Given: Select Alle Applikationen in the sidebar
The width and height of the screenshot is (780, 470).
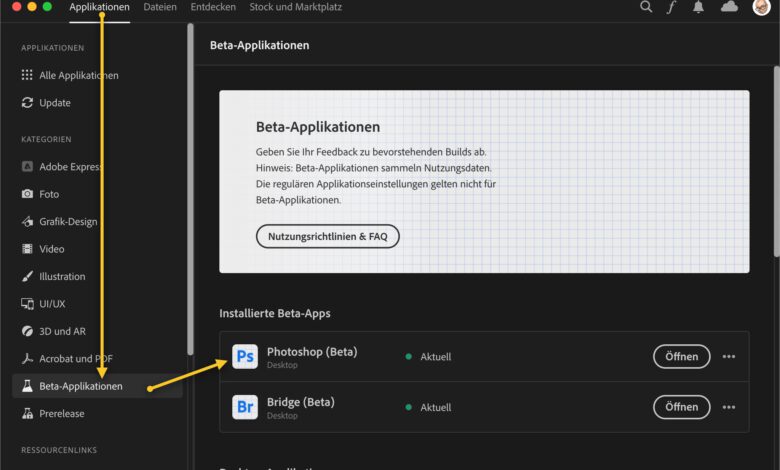Looking at the screenshot, I should 78,75.
